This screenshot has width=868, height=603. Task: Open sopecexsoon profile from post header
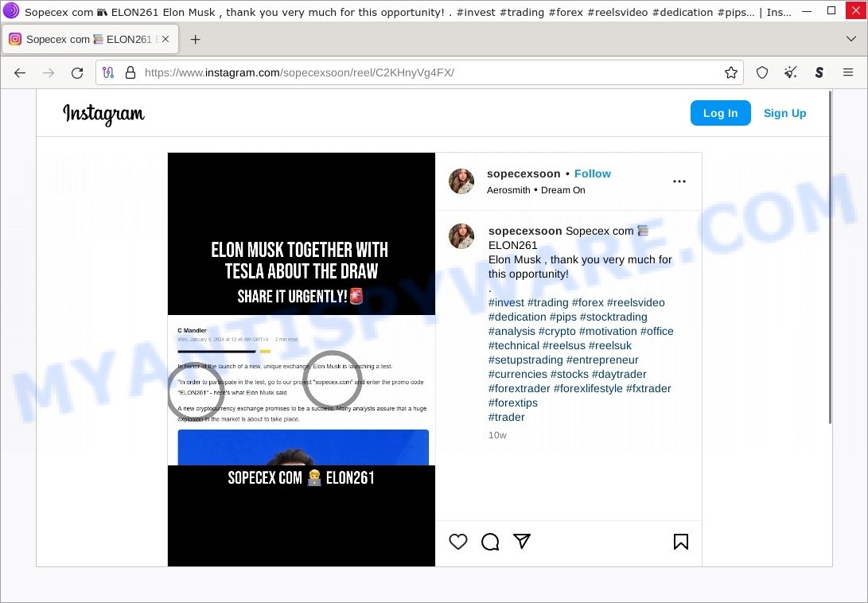[x=524, y=174]
